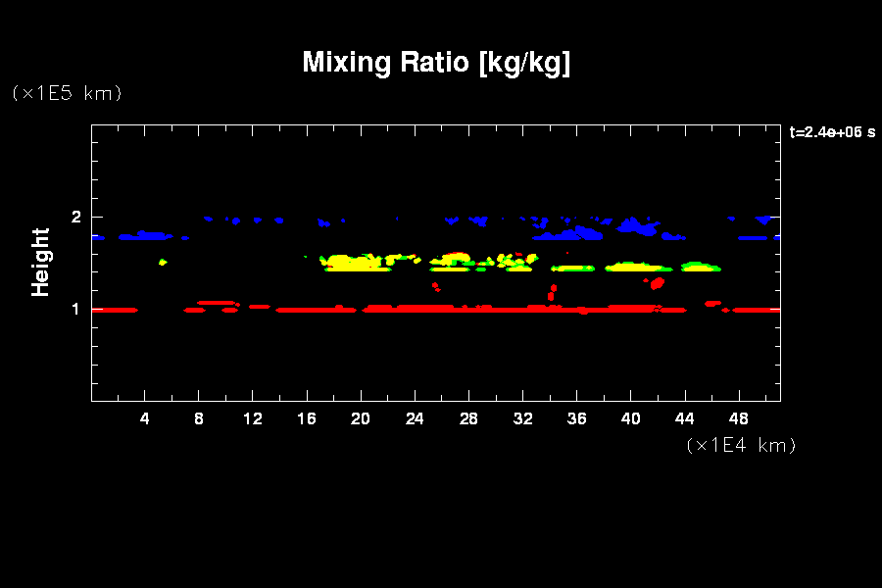Image resolution: width=882 pixels, height=588 pixels.
Task: Click the y-axis tick label 1
Action: [x=74, y=309]
